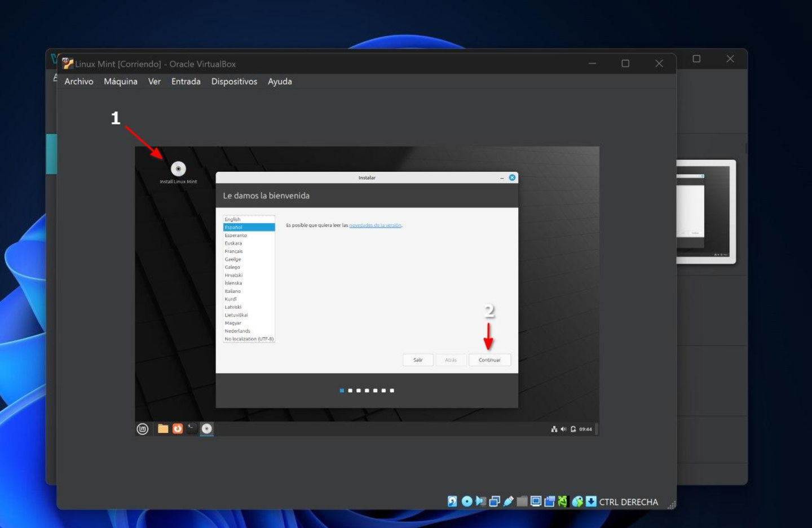The image size is (812, 528).
Task: Select Íslenska in the language list
Action: 249,283
